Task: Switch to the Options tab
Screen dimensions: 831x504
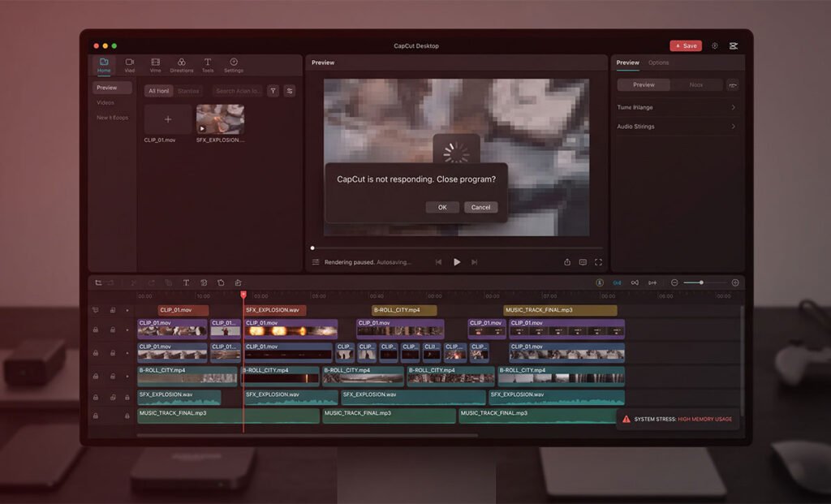Action: click(x=658, y=62)
